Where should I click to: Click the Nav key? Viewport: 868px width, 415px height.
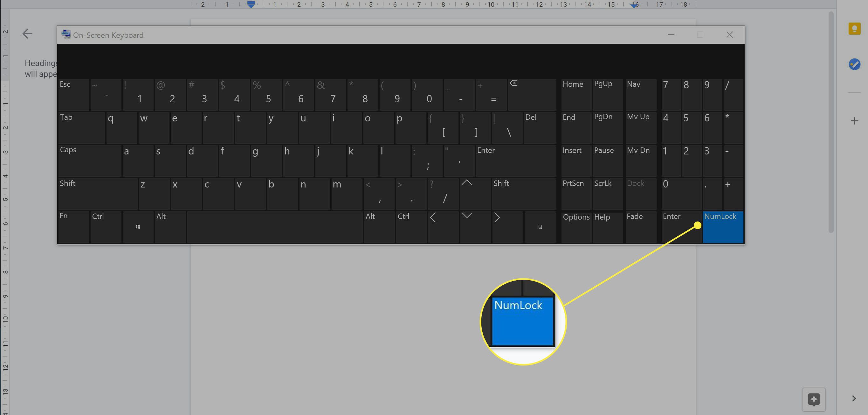(641, 95)
